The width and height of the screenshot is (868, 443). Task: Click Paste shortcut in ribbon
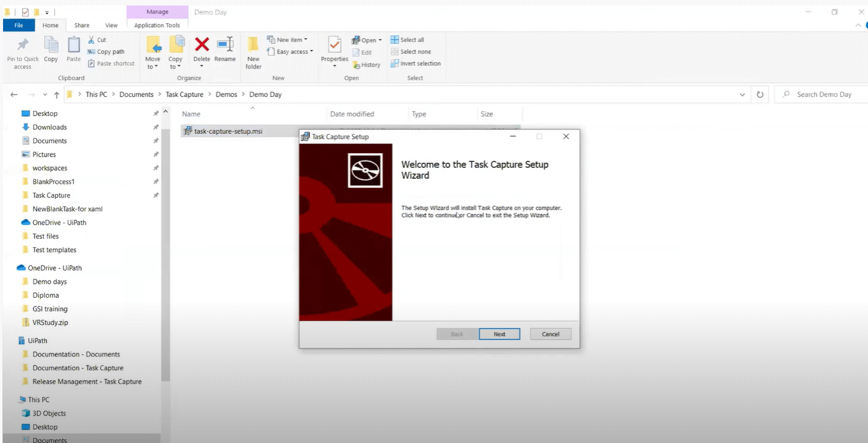pyautogui.click(x=111, y=63)
